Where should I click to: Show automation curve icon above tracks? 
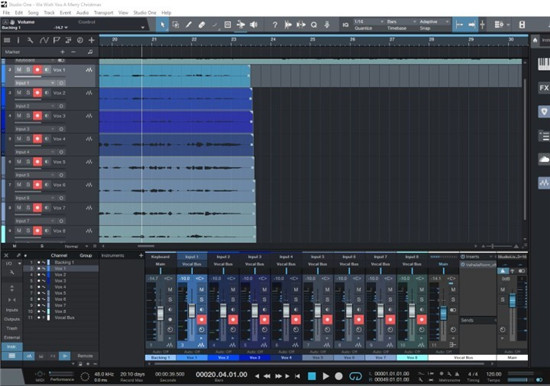(44, 40)
